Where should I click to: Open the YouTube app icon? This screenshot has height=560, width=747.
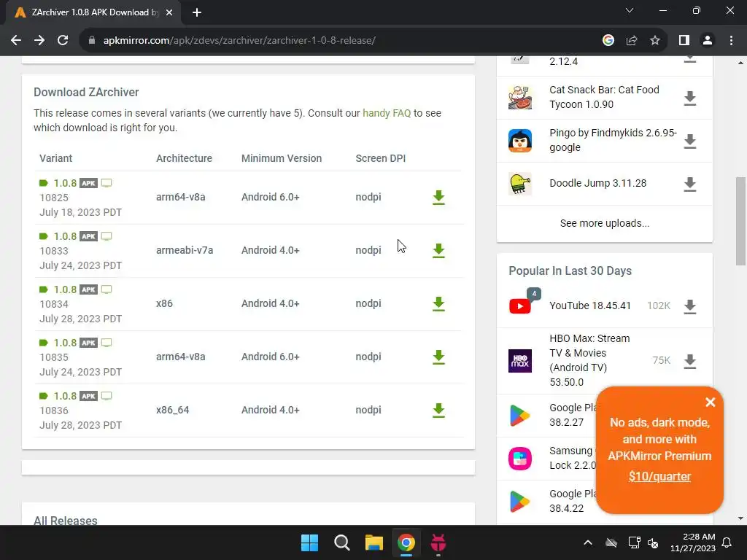pos(519,306)
